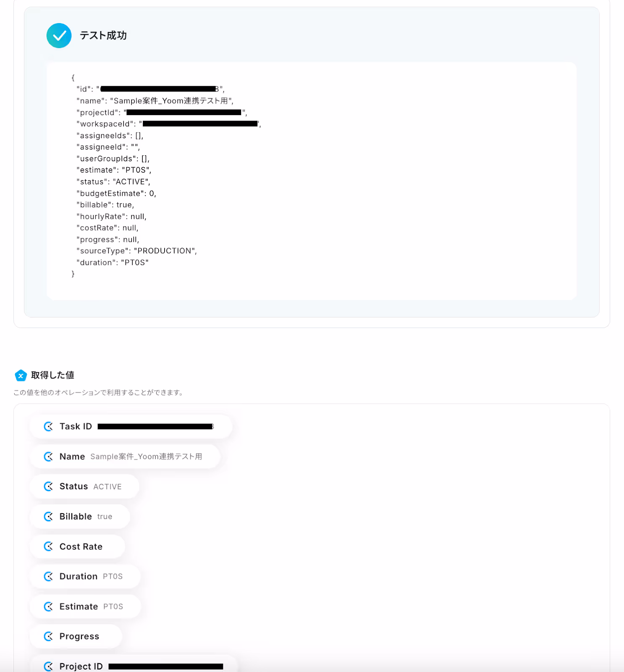Viewport: 624px width, 672px height.
Task: Click the test success checkmark icon
Action: click(x=59, y=36)
